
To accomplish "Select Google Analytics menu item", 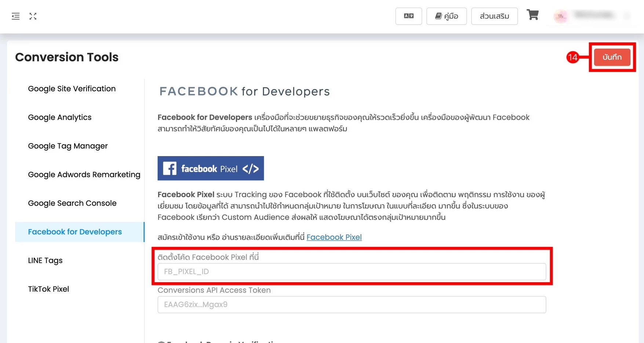I will [60, 117].
